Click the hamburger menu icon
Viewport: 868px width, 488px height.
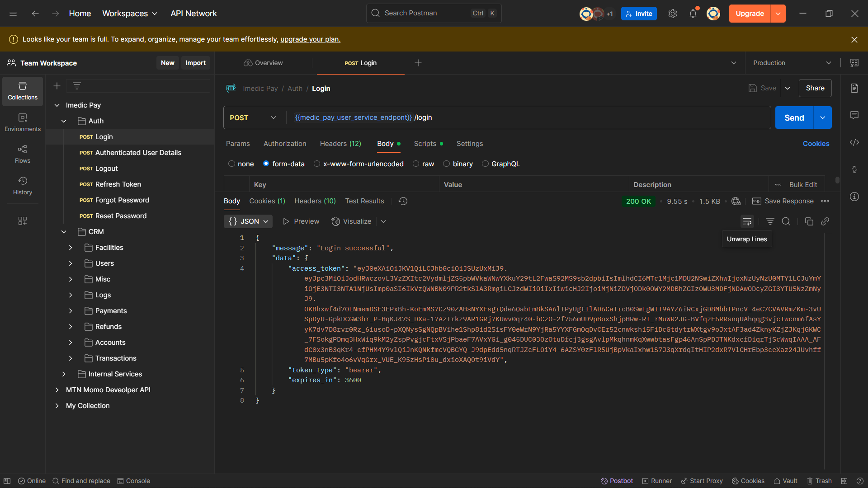point(13,14)
